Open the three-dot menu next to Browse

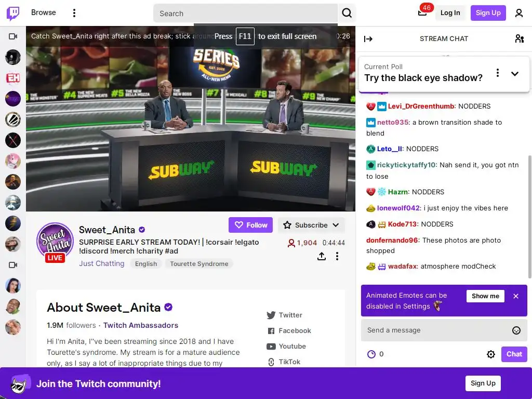[74, 13]
